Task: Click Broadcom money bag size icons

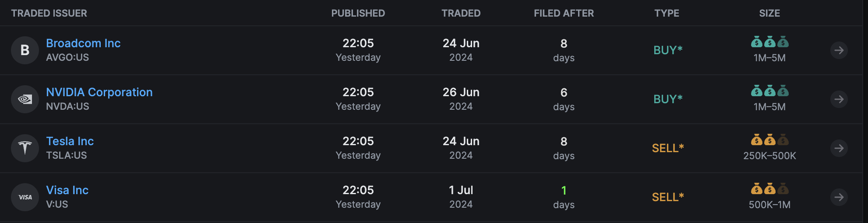Action: pos(769,42)
